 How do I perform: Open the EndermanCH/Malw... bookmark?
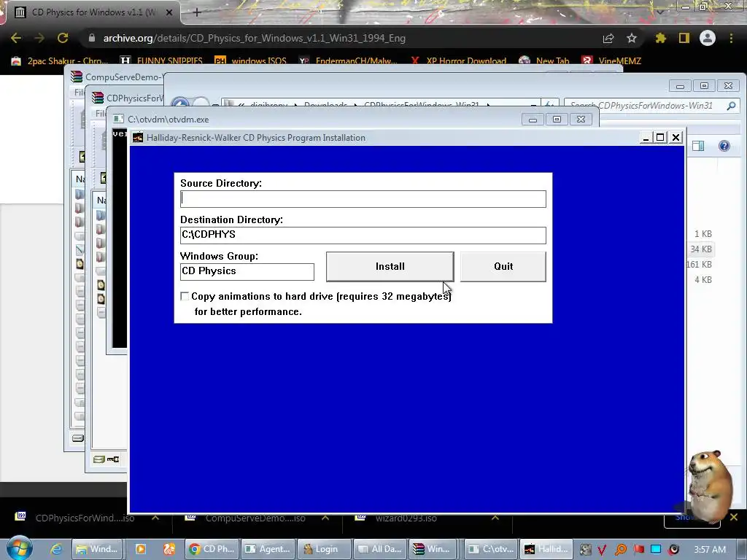coord(348,61)
